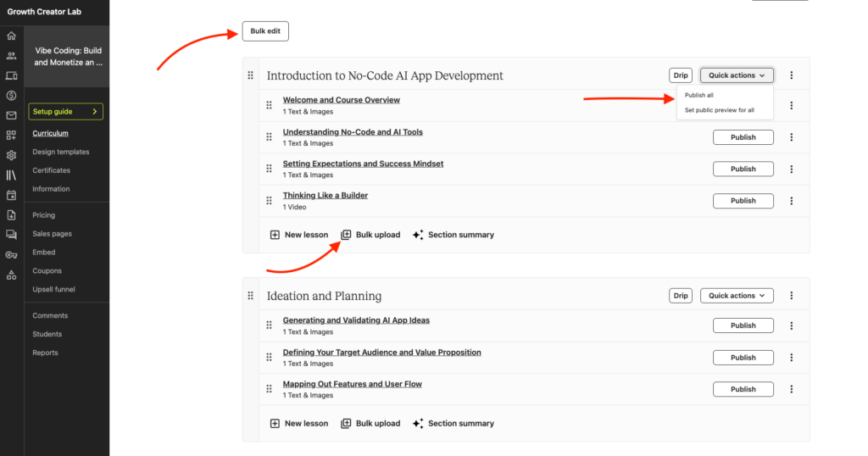Screen dimensions: 868x456
Task: Open the chat bubbles icon in sidebar
Action: point(11,235)
